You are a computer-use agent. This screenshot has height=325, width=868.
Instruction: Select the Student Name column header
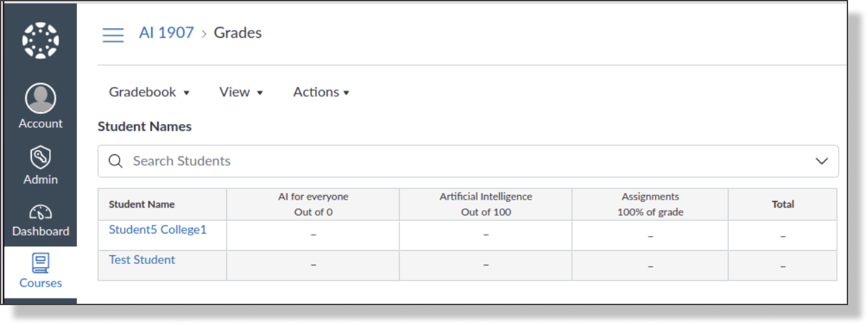(163, 204)
